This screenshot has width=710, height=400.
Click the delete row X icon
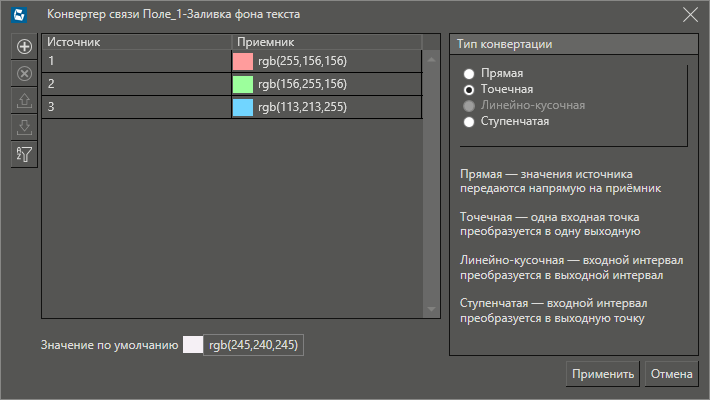click(x=25, y=73)
